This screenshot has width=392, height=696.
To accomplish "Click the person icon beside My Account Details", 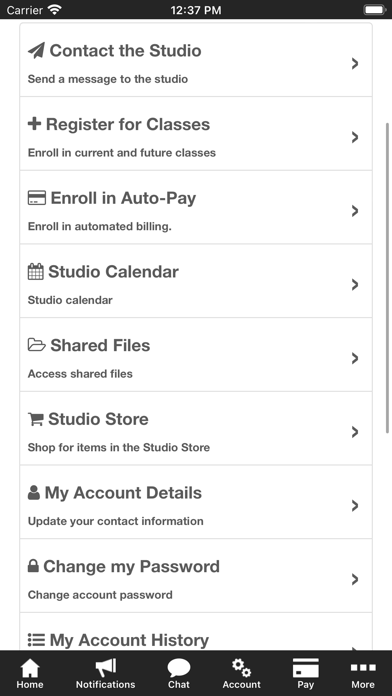I will point(34,493).
